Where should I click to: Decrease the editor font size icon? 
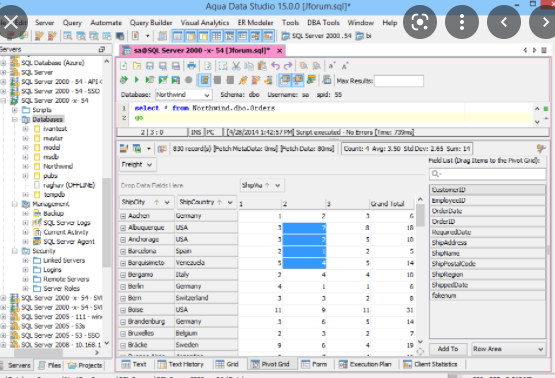(x=331, y=66)
